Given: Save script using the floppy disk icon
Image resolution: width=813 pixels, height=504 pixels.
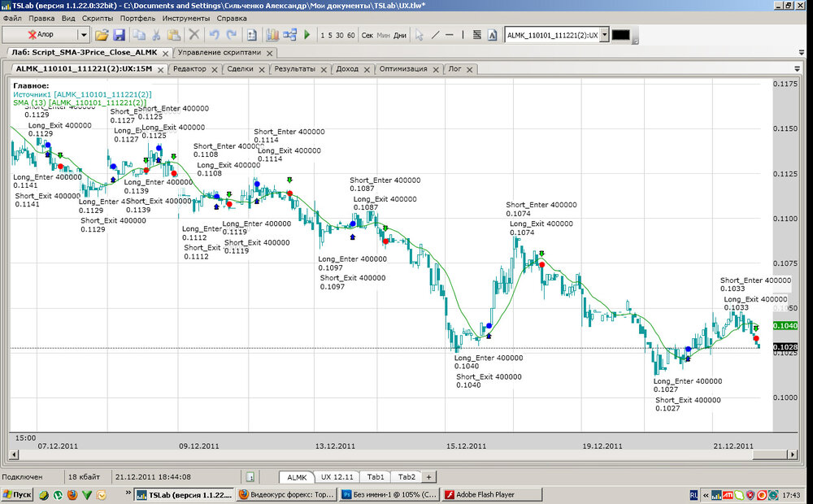Looking at the screenshot, I should point(119,35).
